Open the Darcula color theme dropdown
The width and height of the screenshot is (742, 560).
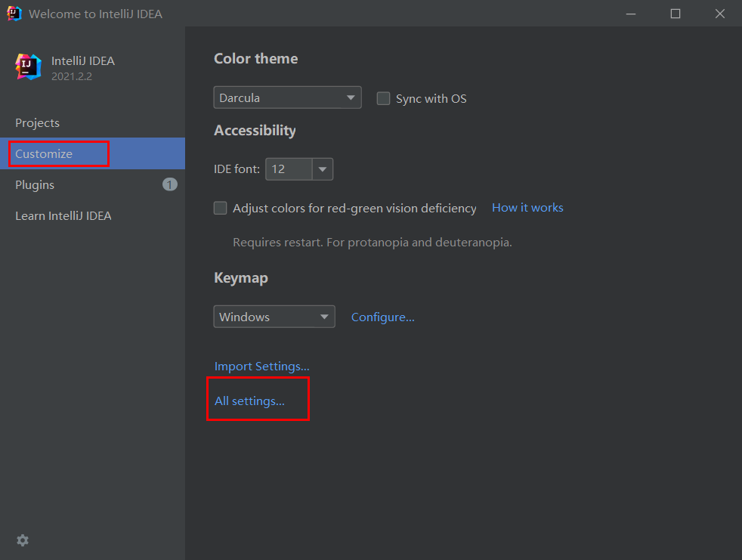tap(287, 97)
